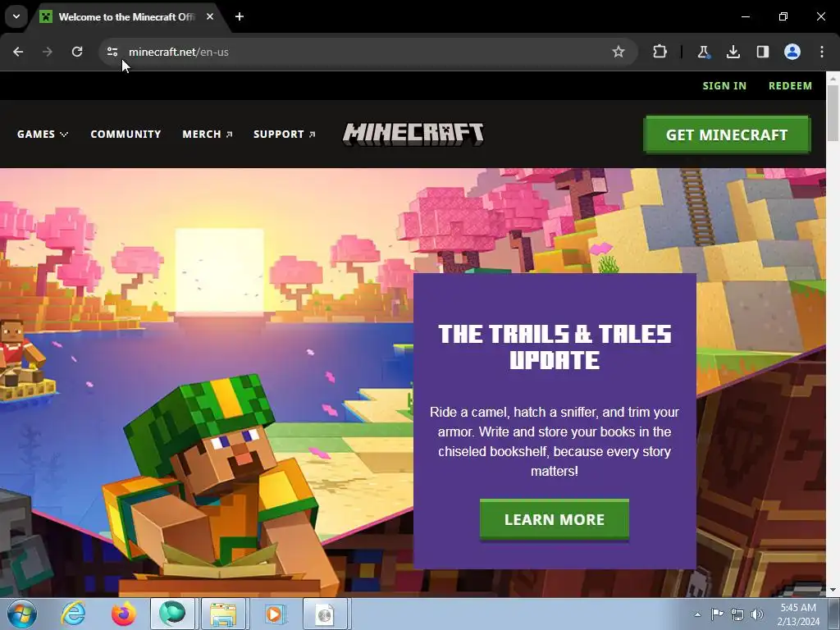840x630 pixels.
Task: Click the scrollbar up arrow
Action: 833,78
